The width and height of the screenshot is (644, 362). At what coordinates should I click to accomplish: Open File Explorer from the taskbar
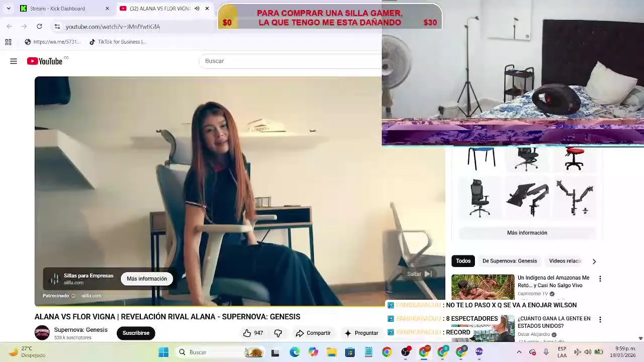click(x=332, y=352)
